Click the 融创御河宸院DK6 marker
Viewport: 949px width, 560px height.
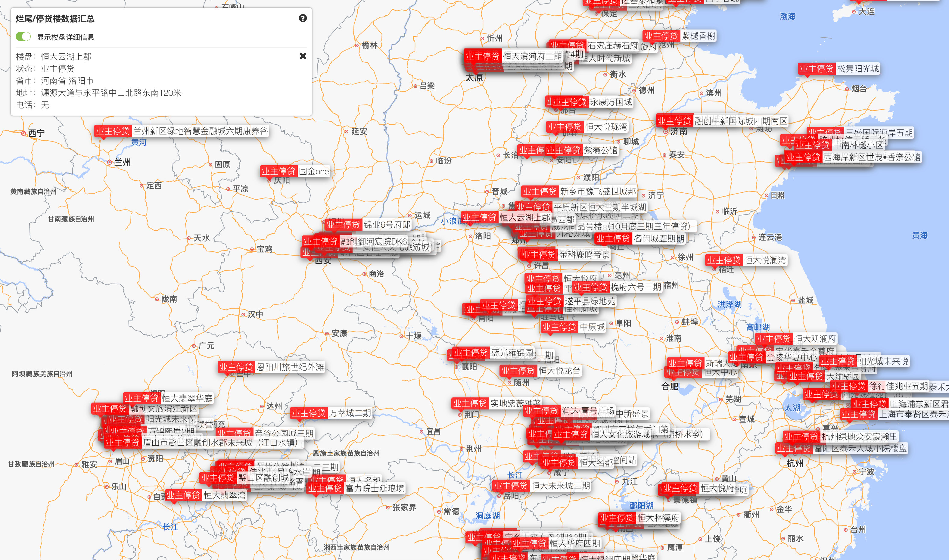tap(355, 241)
